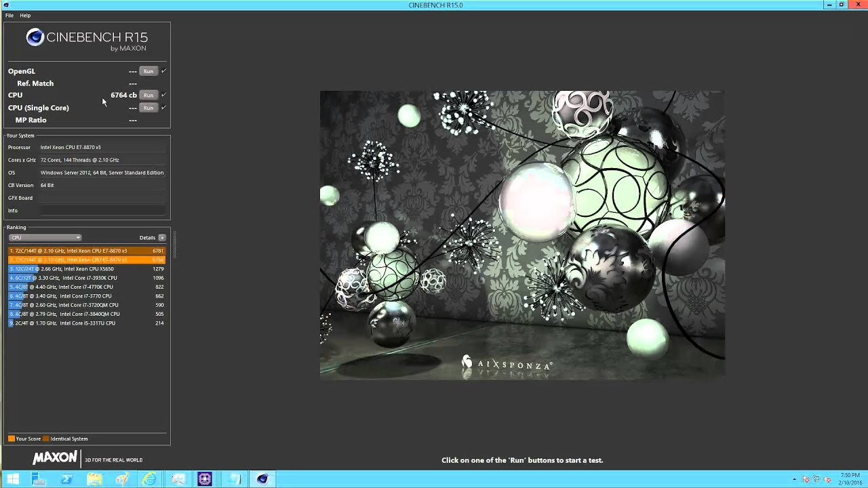Image resolution: width=868 pixels, height=488 pixels.
Task: Launch PowerShell from the taskbar
Action: pyautogui.click(x=66, y=479)
